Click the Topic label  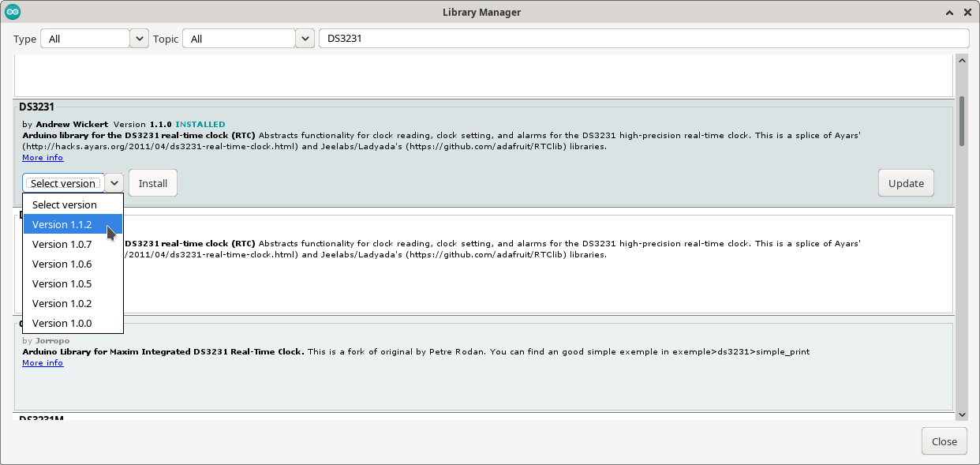point(166,39)
